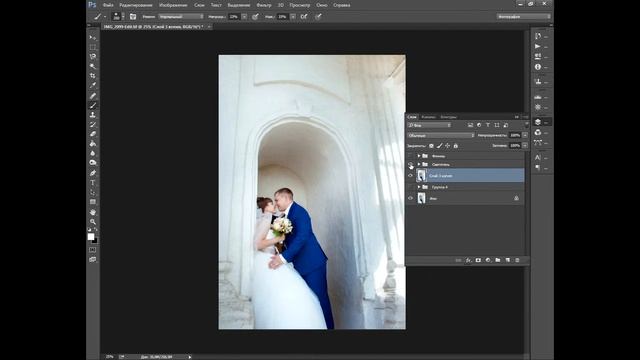The width and height of the screenshot is (640, 360).
Task: Create a new layer group
Action: point(498,260)
